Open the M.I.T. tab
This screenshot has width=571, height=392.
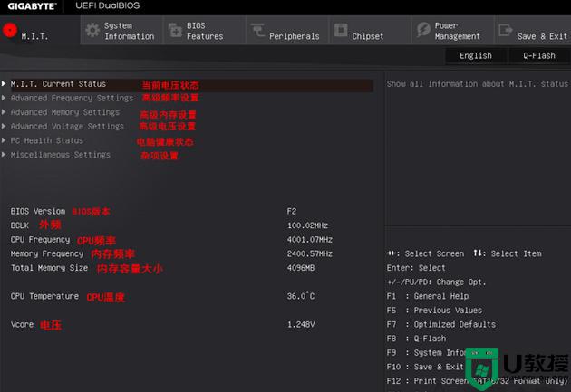click(40, 31)
